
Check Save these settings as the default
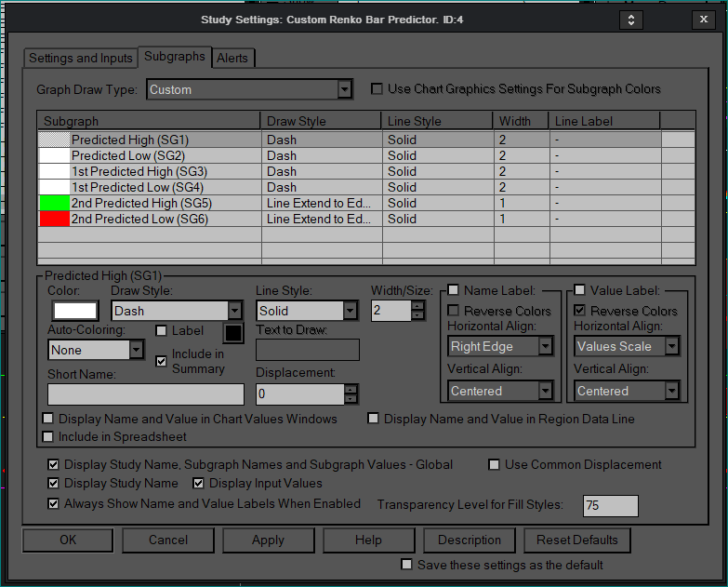tap(406, 565)
